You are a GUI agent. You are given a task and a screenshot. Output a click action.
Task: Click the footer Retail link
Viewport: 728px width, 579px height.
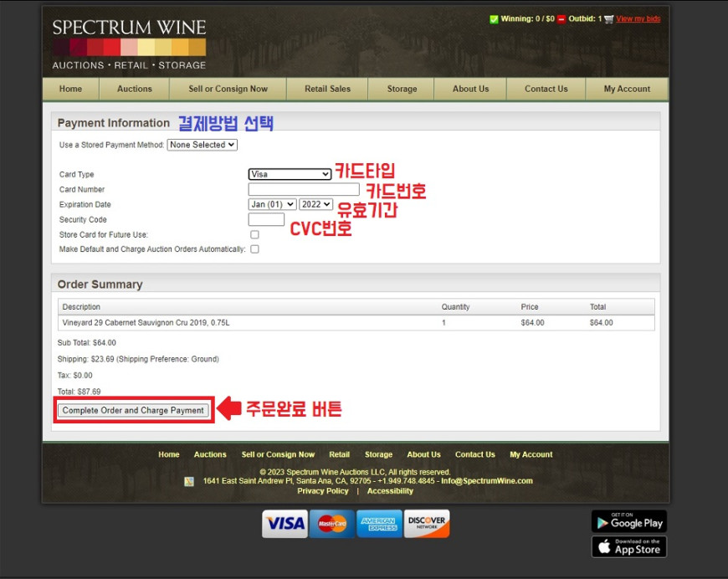tap(340, 454)
